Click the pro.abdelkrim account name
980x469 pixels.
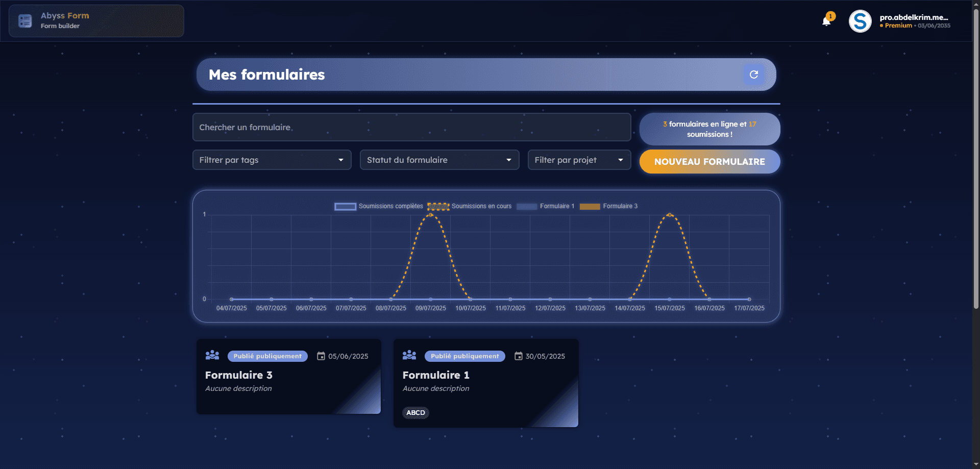click(x=914, y=17)
